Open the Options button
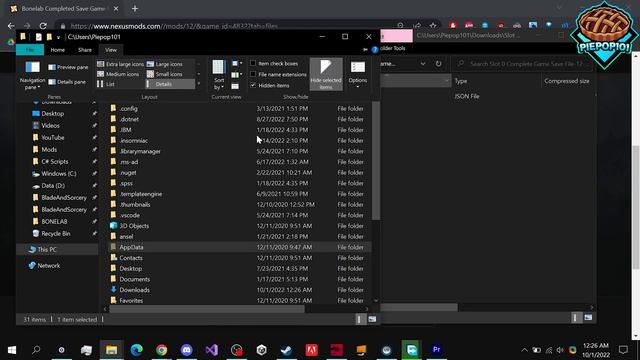The image size is (640, 360). [x=358, y=74]
